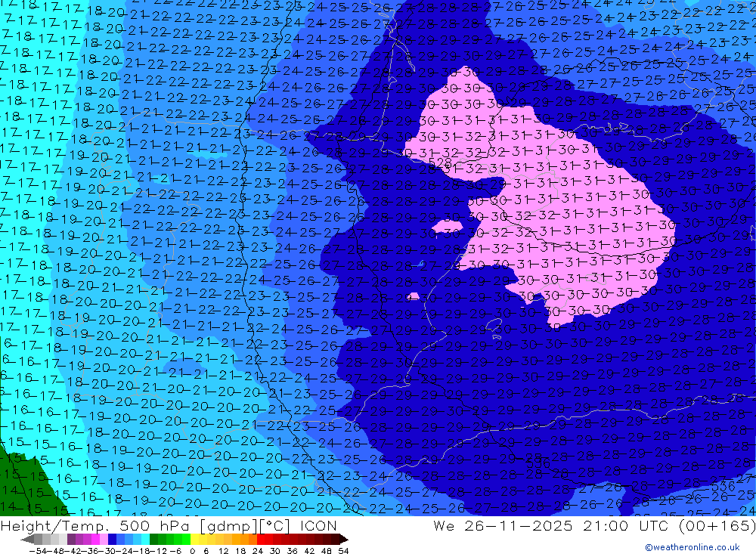Click the 'Height/Temp. 500 hPa' map title
The width and height of the screenshot is (756, 554).
click(x=96, y=526)
